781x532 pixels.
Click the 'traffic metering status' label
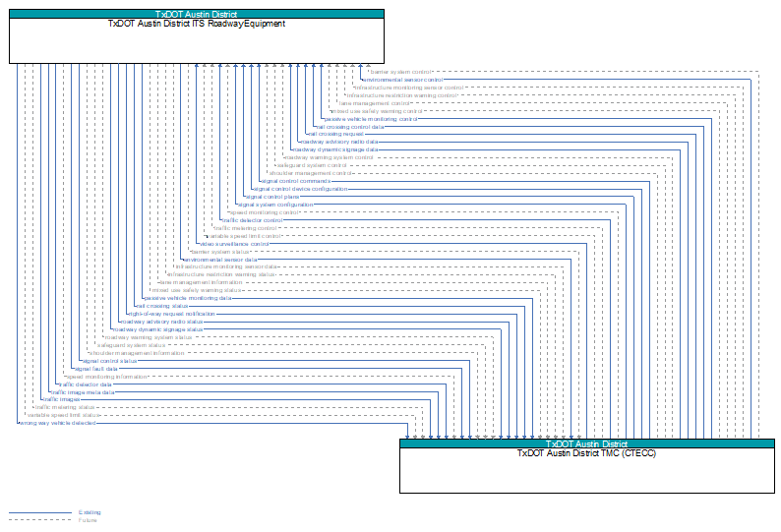pyautogui.click(x=65, y=407)
